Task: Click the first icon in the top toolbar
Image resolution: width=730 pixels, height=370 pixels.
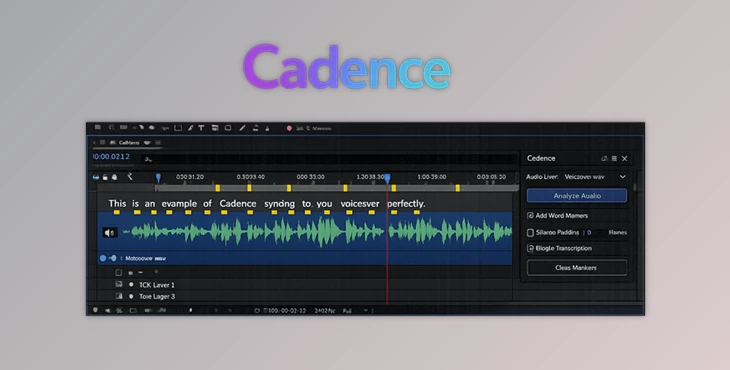Action: 98,127
